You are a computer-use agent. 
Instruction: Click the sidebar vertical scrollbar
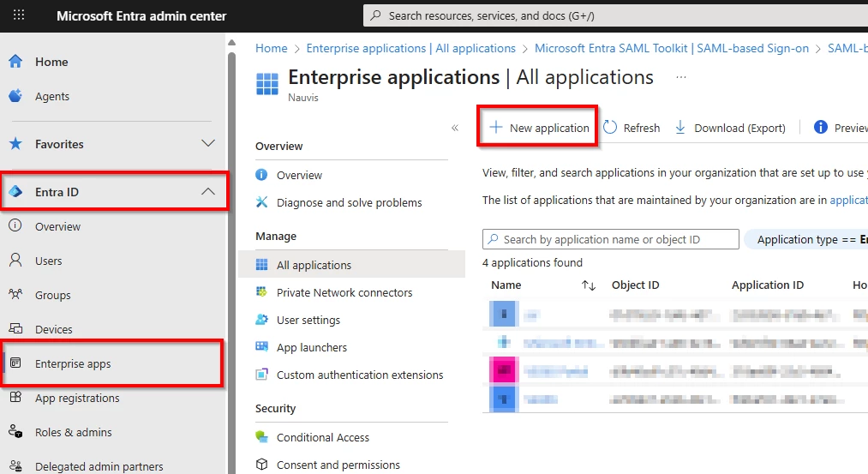(x=232, y=261)
